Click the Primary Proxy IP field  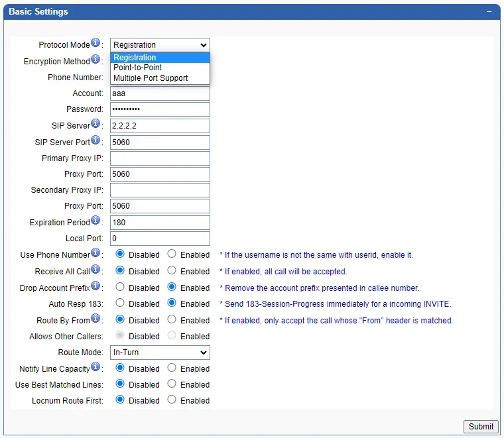pyautogui.click(x=160, y=158)
